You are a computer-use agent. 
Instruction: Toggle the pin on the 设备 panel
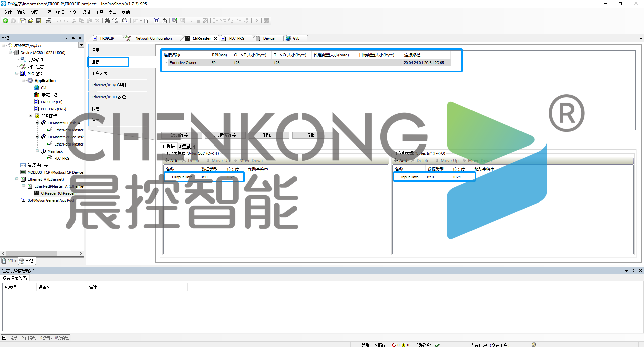point(73,38)
